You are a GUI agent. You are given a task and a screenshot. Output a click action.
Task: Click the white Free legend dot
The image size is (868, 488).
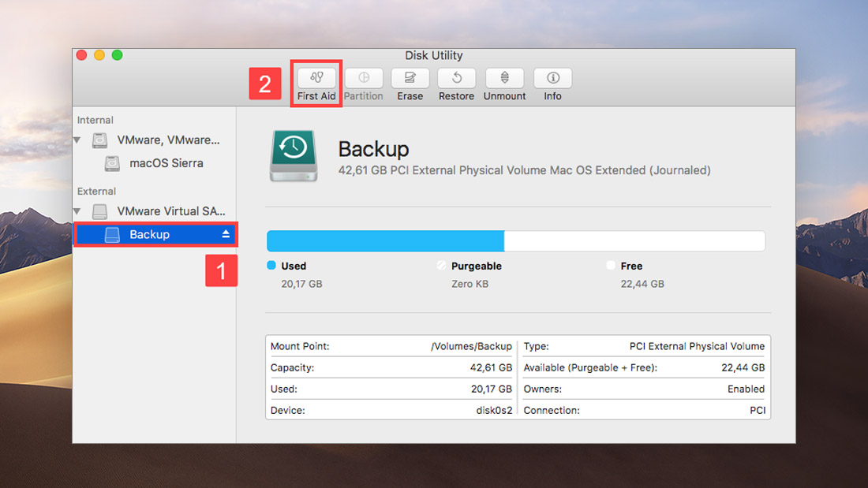click(x=611, y=265)
